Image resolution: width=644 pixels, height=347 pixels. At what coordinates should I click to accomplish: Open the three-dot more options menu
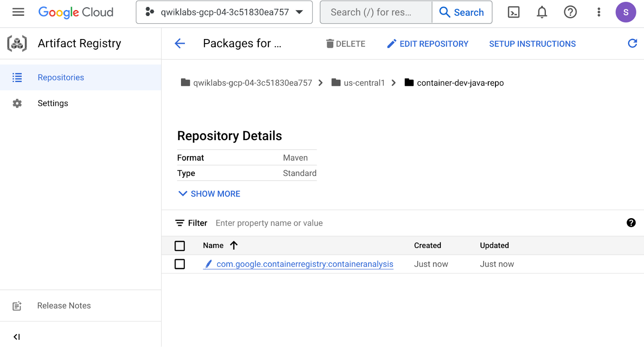(x=599, y=12)
